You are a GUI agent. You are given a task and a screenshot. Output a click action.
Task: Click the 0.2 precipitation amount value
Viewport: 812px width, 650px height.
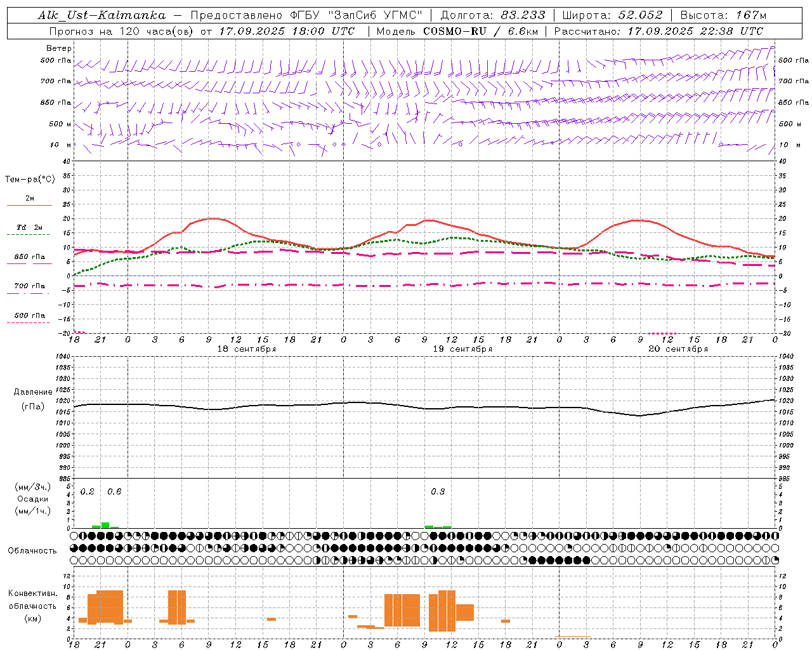point(88,491)
